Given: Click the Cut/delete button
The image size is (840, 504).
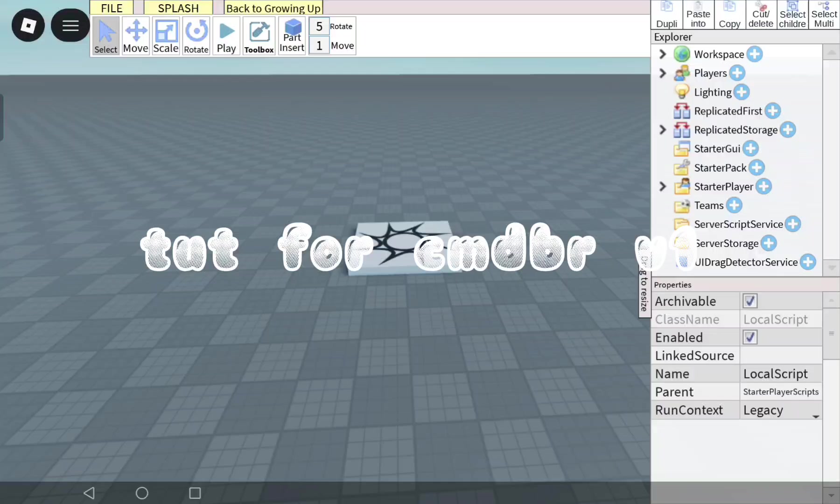Looking at the screenshot, I should 761,15.
